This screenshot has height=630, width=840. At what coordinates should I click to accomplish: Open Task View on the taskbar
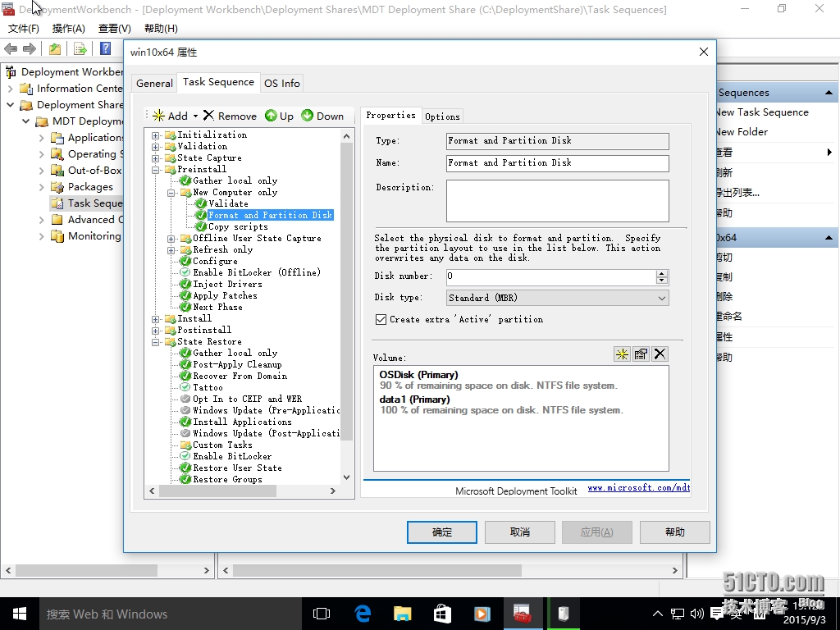(322, 614)
